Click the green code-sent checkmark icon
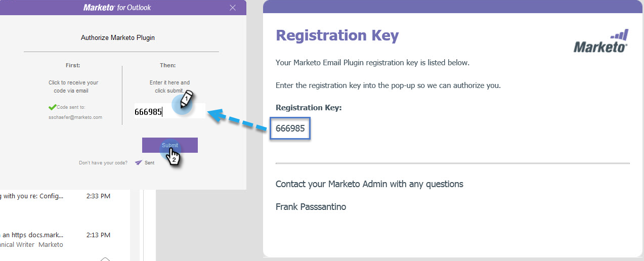 click(52, 107)
